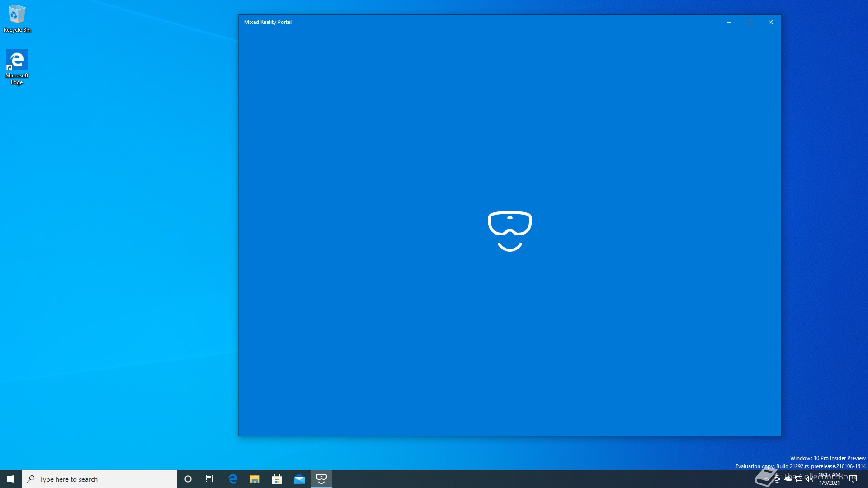Screen dimensions: 868x488
Task: Open the Mail app from the taskbar
Action: (x=299, y=479)
